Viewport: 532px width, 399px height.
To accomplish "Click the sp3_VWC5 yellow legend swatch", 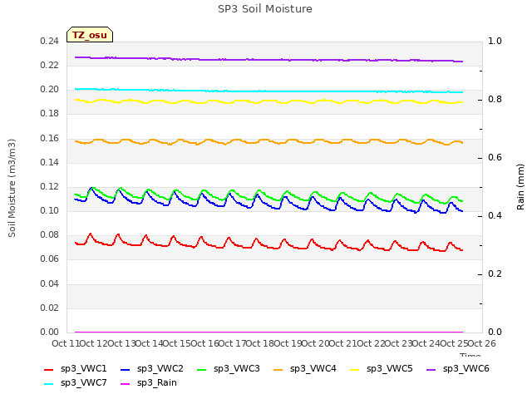I will [355, 369].
